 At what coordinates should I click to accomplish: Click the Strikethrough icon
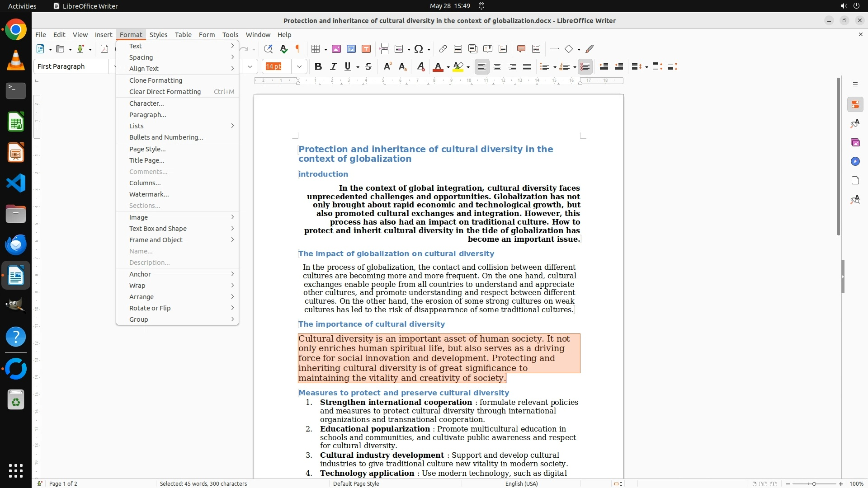pos(368,66)
